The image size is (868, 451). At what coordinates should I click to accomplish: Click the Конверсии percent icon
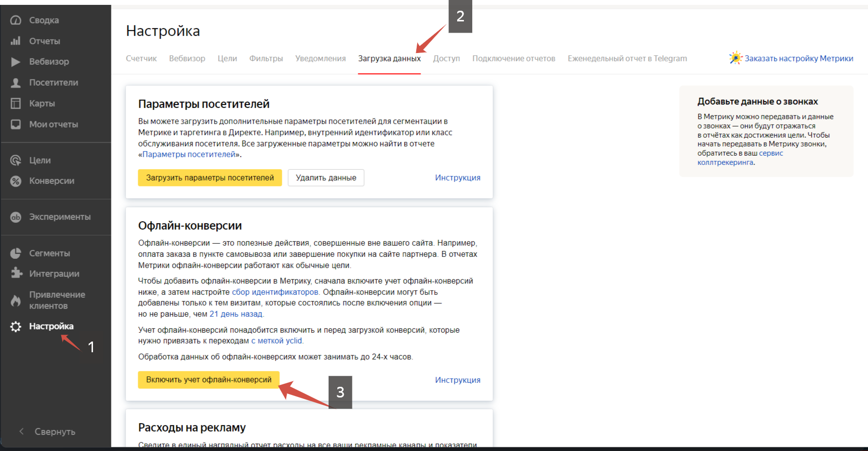click(x=16, y=181)
